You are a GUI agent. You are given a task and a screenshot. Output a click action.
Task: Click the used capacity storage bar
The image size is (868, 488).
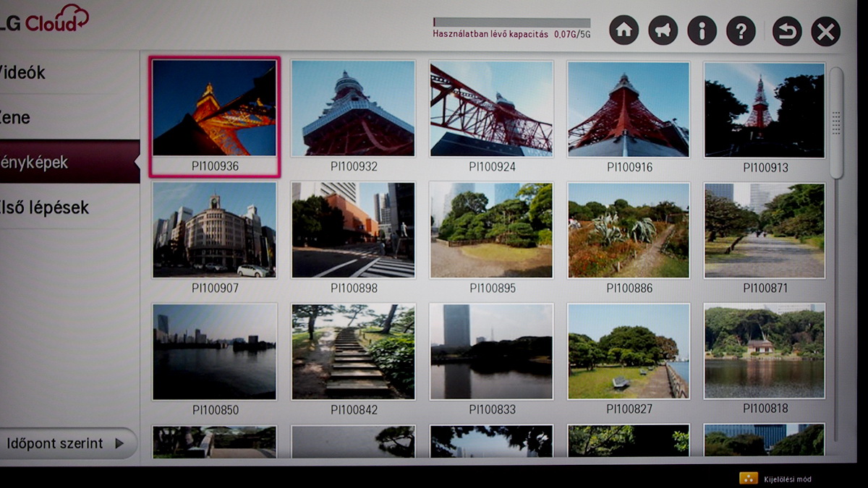[x=511, y=22]
